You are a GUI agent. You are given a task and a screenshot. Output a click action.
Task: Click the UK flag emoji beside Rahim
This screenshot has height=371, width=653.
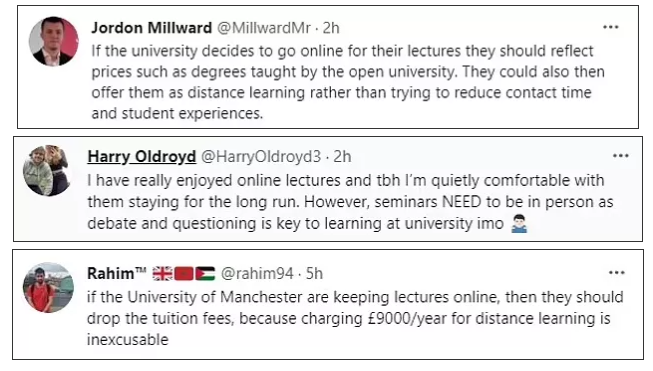tap(162, 274)
